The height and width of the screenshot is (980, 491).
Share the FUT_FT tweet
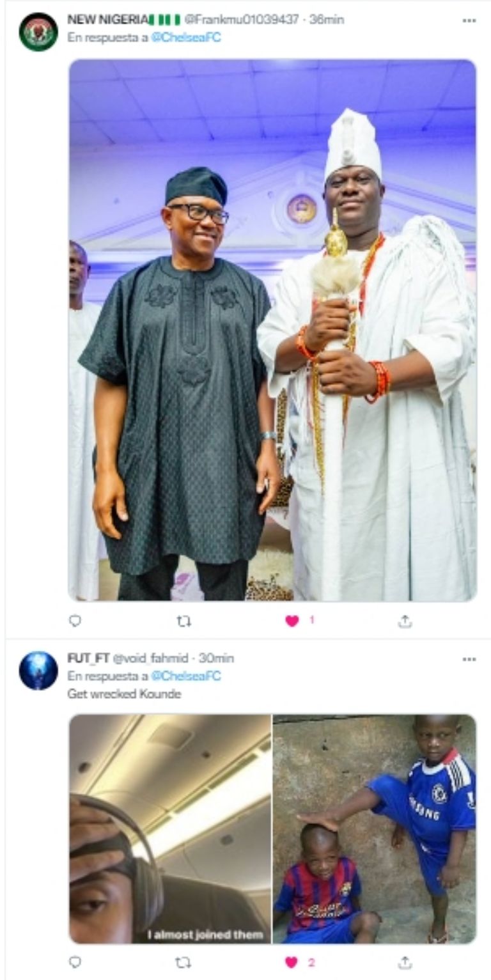point(405,962)
